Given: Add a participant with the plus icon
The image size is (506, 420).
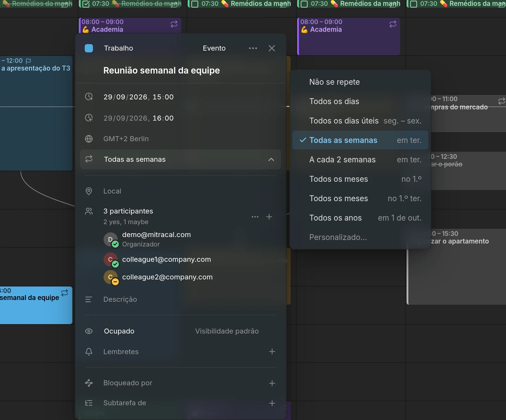Looking at the screenshot, I should 269,217.
